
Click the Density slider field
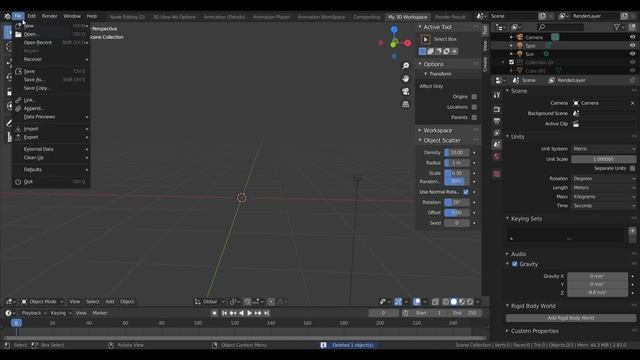point(457,153)
